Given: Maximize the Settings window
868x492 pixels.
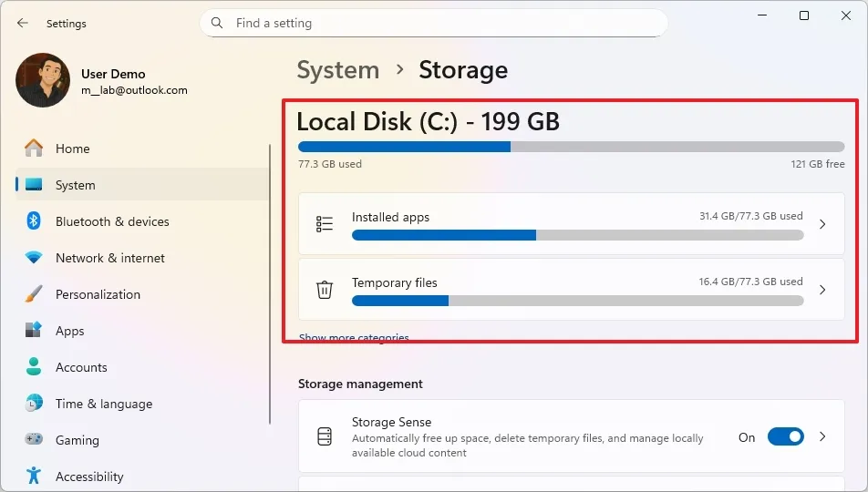Looking at the screenshot, I should pyautogui.click(x=804, y=15).
